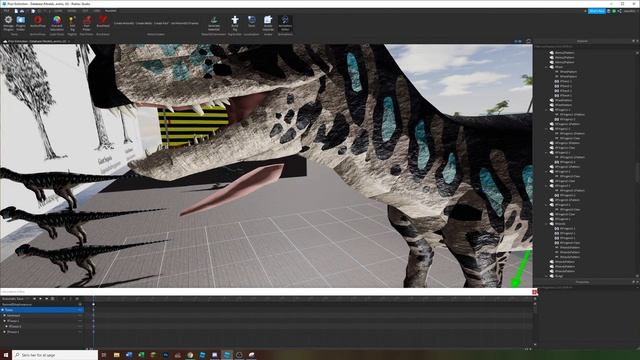Play the animation in Animation Editor
Viewport: 640px width, 360px height.
(40, 299)
